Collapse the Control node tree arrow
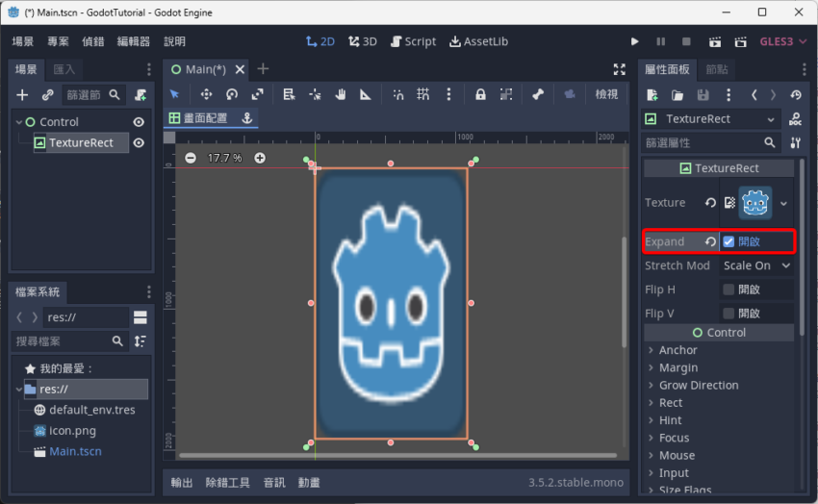The width and height of the screenshot is (818, 504). 19,122
